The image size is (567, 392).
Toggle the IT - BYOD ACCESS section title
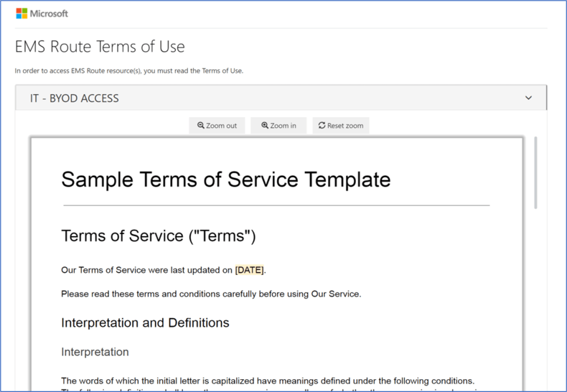(74, 98)
